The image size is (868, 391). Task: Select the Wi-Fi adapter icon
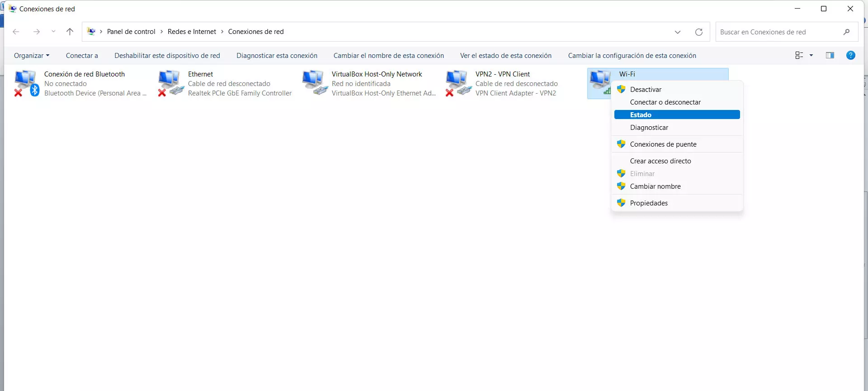click(x=600, y=82)
